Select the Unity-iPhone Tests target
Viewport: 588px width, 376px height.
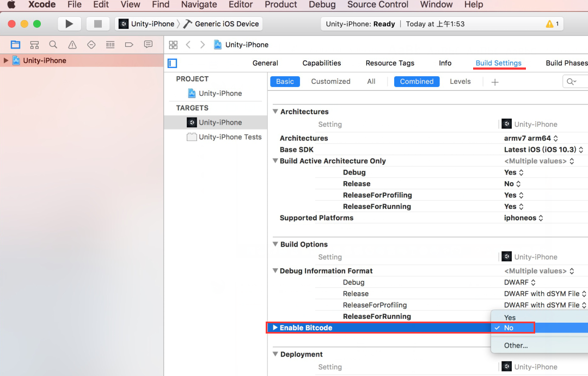coord(224,137)
